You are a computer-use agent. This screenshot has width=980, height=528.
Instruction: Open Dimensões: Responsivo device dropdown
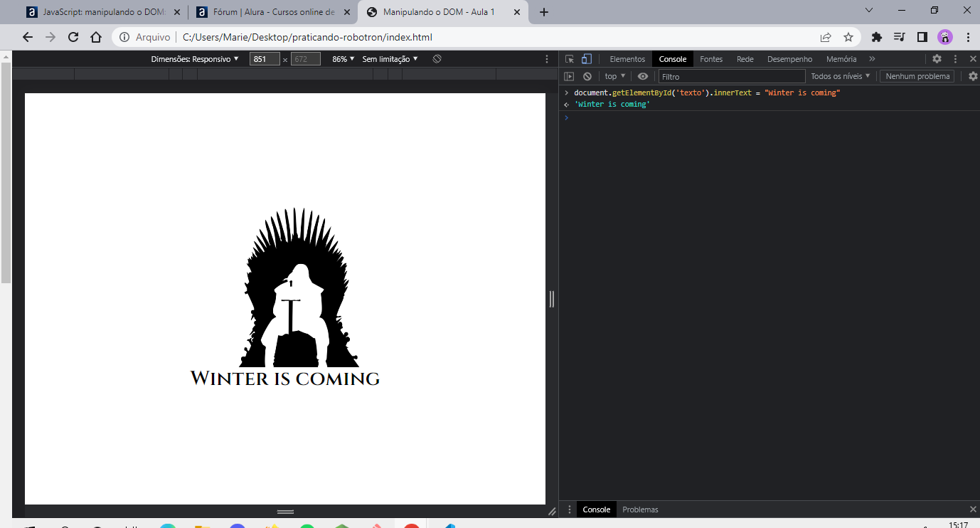195,59
